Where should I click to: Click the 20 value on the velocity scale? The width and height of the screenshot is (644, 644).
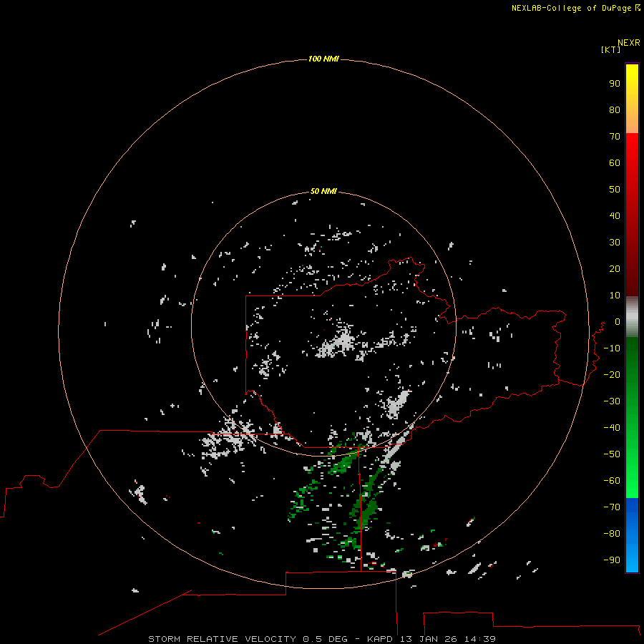pos(615,268)
